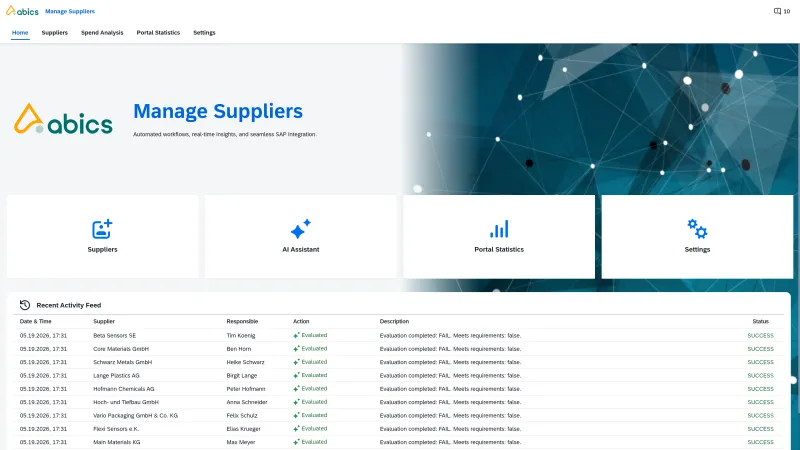The image size is (800, 450).
Task: Select supplier Beta Sensors SE
Action: point(115,336)
